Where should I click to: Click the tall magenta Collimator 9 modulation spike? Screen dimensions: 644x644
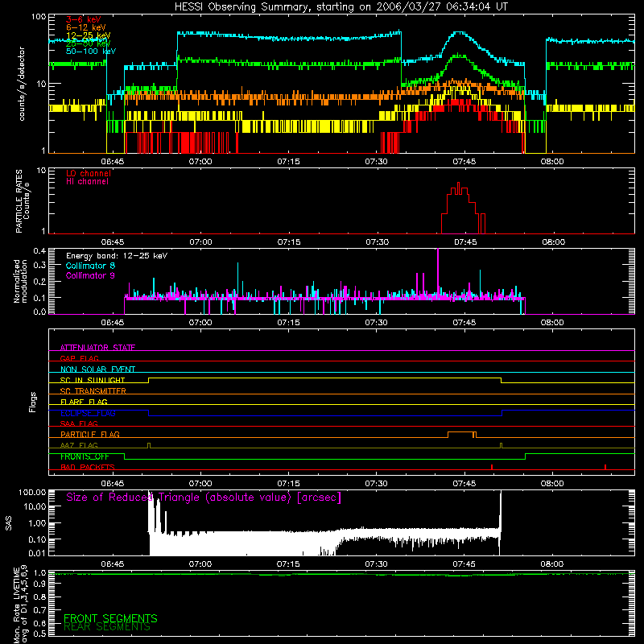438,271
